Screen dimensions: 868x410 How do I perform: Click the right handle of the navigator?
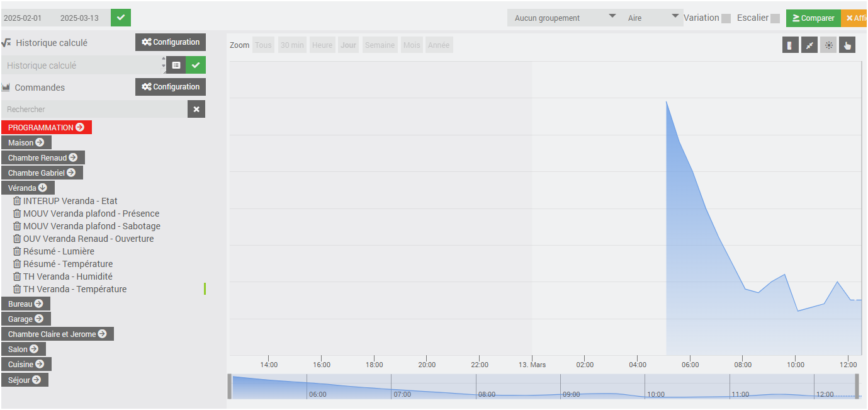click(857, 386)
